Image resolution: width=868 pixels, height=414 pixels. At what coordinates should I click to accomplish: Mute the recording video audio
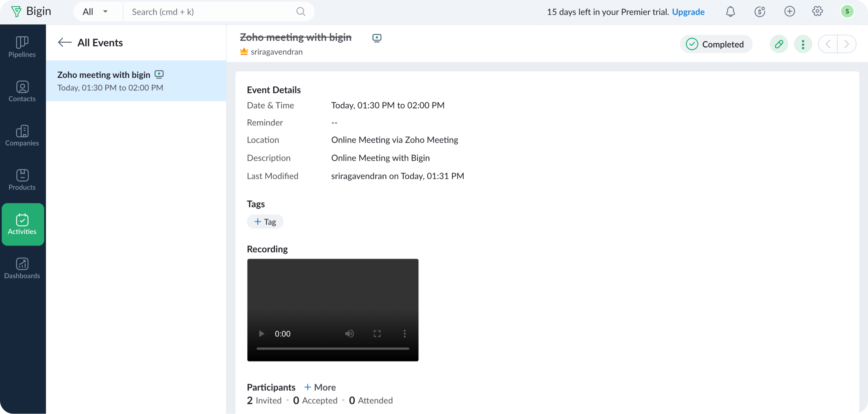pyautogui.click(x=349, y=334)
